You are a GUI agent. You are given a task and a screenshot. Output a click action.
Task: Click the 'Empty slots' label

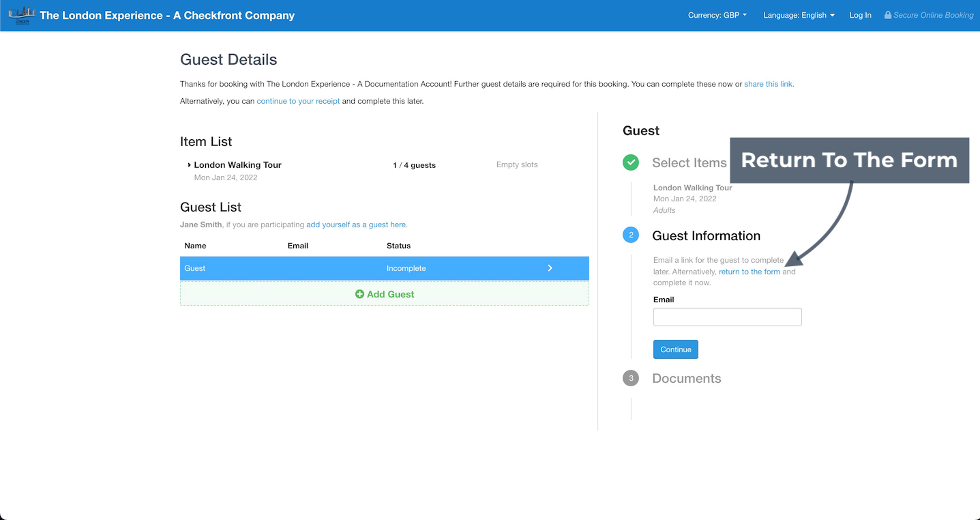pyautogui.click(x=517, y=165)
